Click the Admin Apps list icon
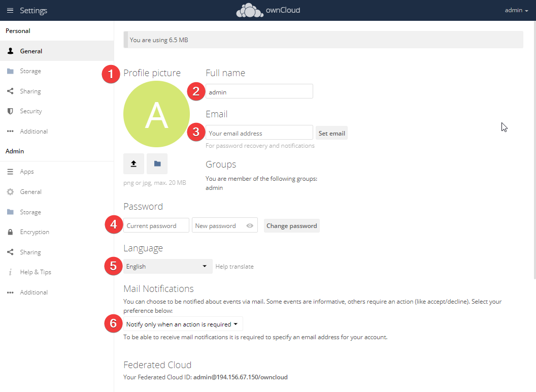This screenshot has height=392, width=536. 10,172
